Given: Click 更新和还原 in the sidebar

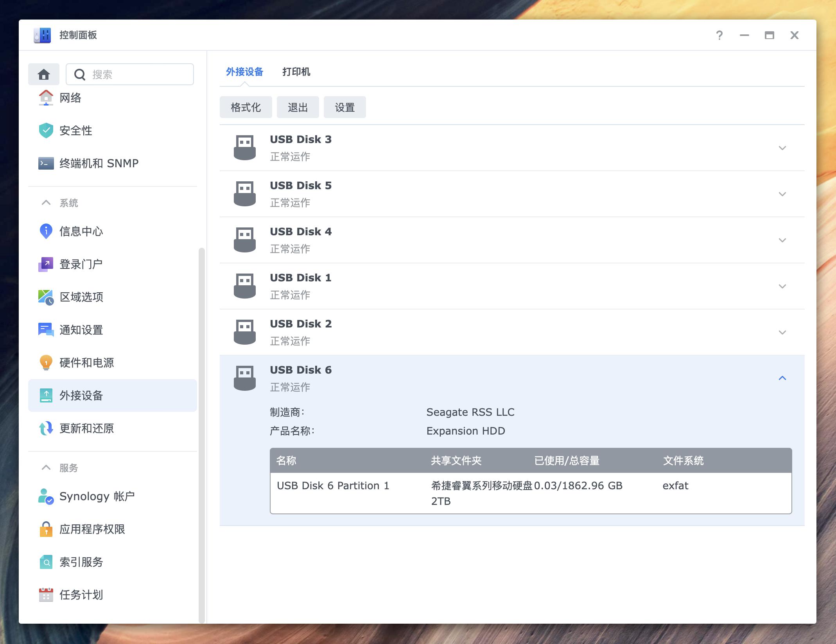Looking at the screenshot, I should click(86, 429).
